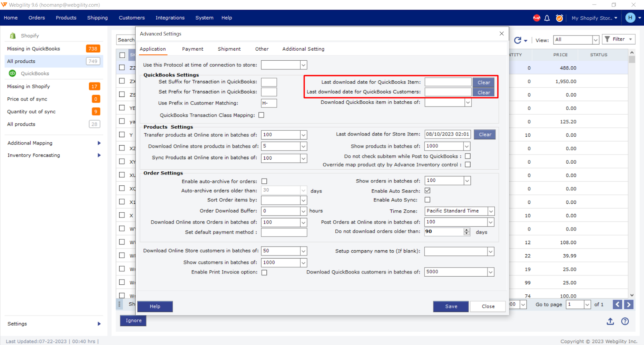Viewport: 644px width, 345px height.
Task: Click the Help button in dialog
Action: tap(155, 306)
